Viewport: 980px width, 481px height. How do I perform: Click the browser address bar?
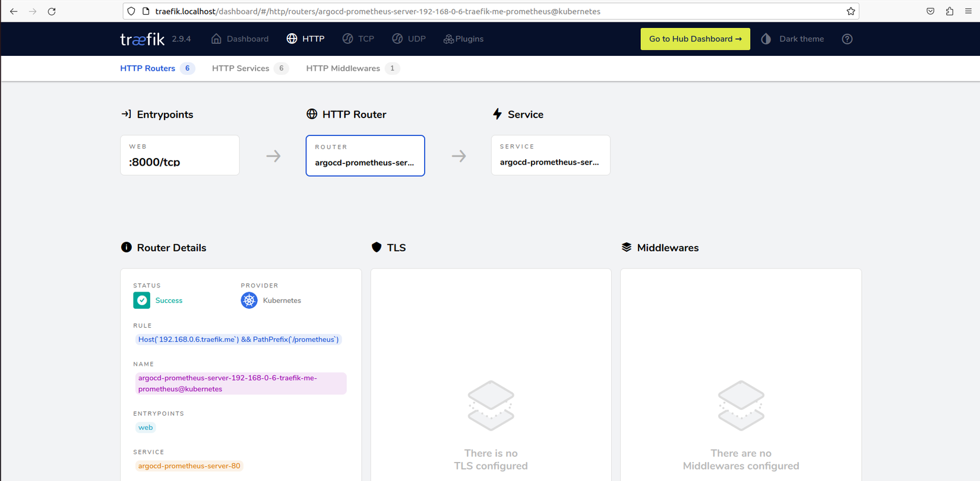coord(491,11)
